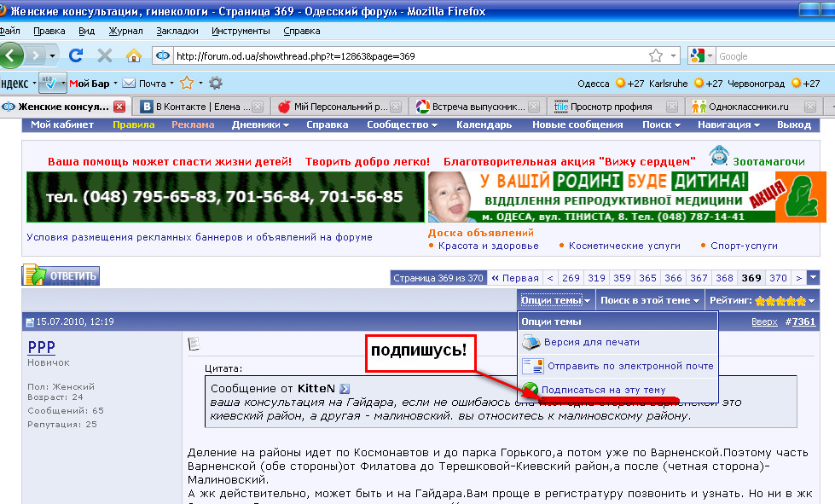Select Подписаться на эту тему option
835x504 pixels.
tap(602, 390)
